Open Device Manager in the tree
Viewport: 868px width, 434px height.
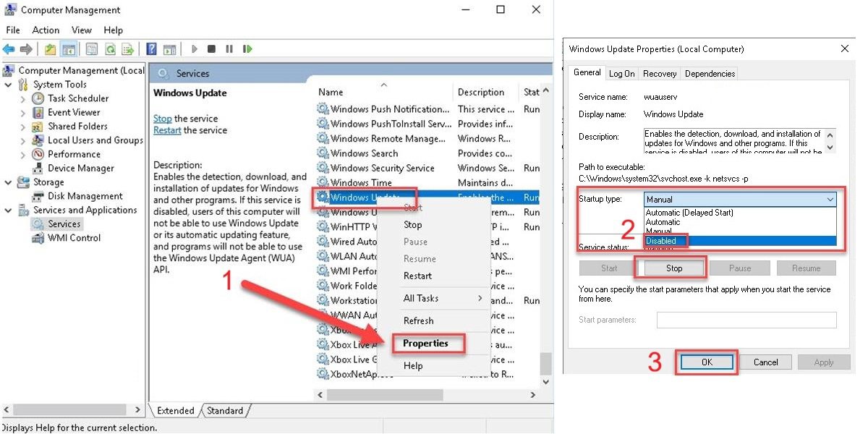[80, 169]
